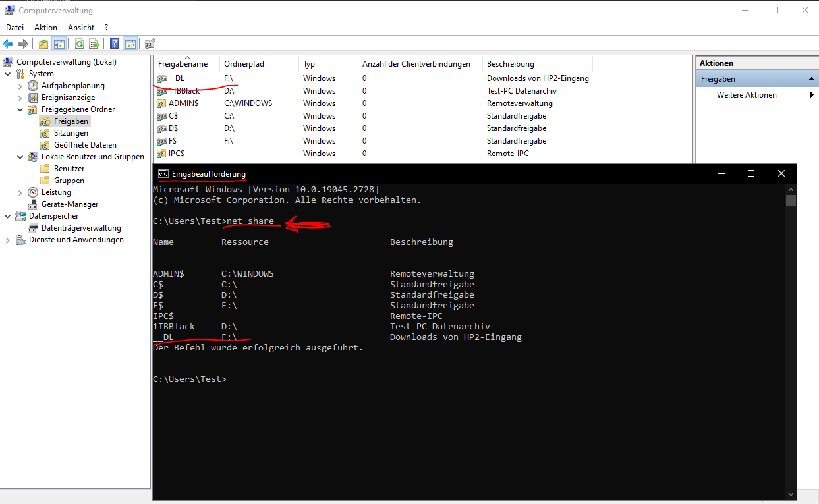Click the share icon of the ADMIN$ row
The image size is (819, 504).
pos(162,103)
